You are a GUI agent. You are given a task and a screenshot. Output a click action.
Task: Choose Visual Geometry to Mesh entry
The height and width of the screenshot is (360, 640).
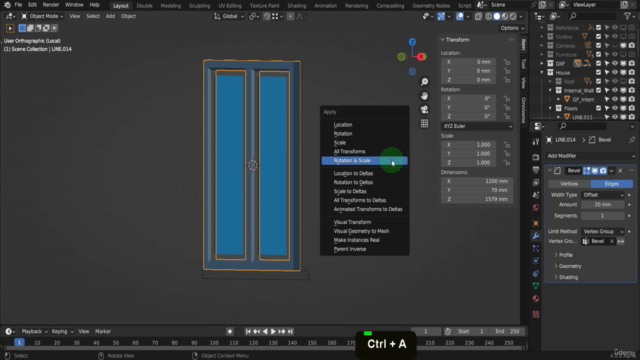(364, 231)
